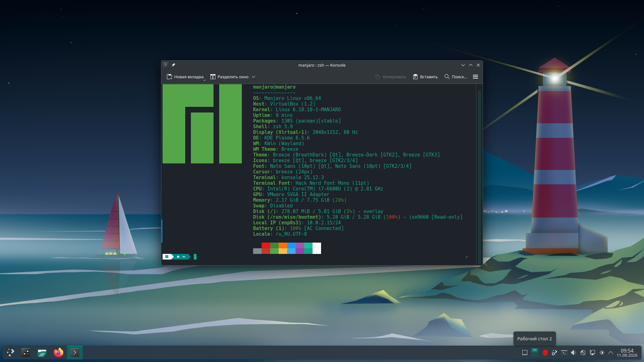Toggle the pin on all desktops button
This screenshot has height=362, width=644.
173,65
